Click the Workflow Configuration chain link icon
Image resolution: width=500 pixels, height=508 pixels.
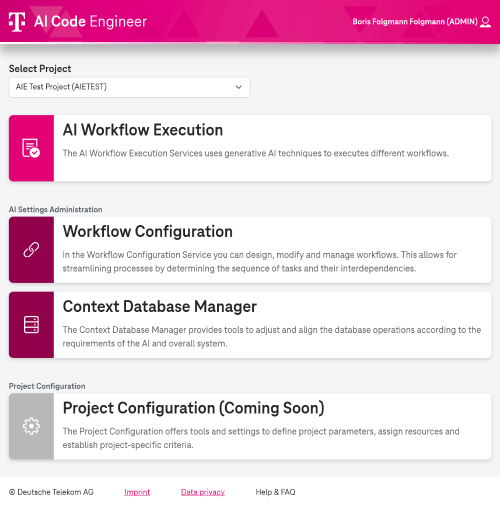31,250
